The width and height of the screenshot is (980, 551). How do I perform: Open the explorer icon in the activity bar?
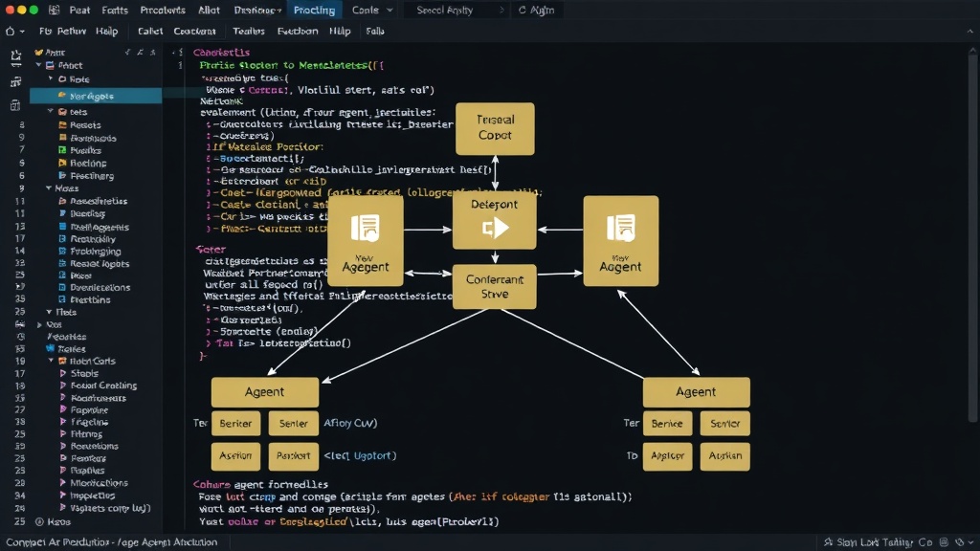coord(15,57)
